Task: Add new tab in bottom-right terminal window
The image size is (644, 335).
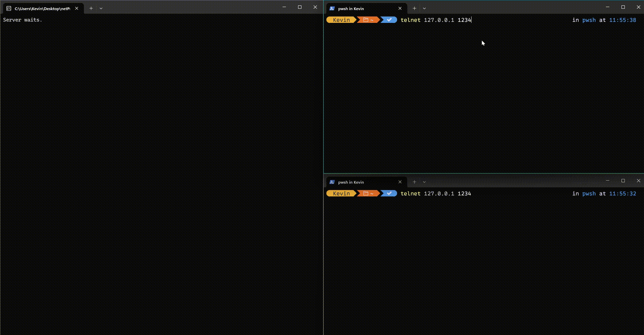Action: pos(415,182)
